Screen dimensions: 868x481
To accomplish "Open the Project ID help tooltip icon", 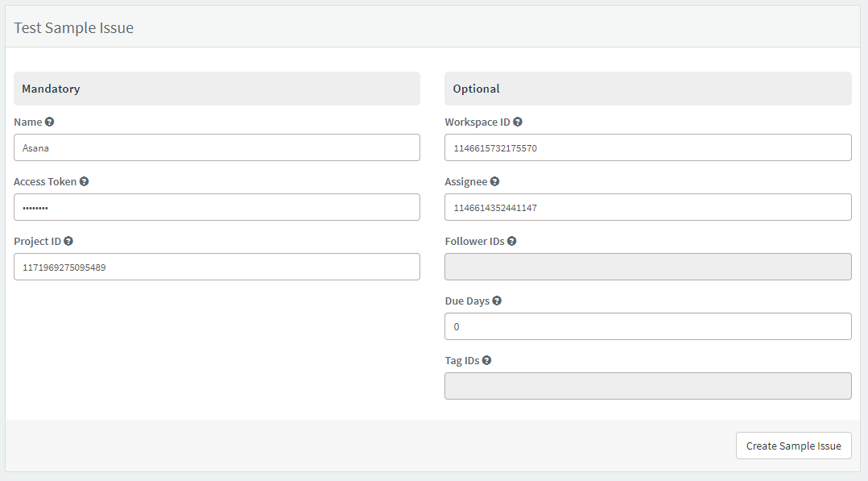I will click(x=68, y=241).
